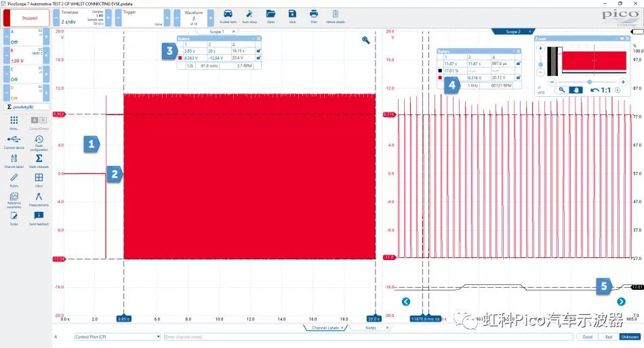This screenshot has height=348, width=644.
Task: Close the Scope 1 Rulers panel
Action: [258, 39]
